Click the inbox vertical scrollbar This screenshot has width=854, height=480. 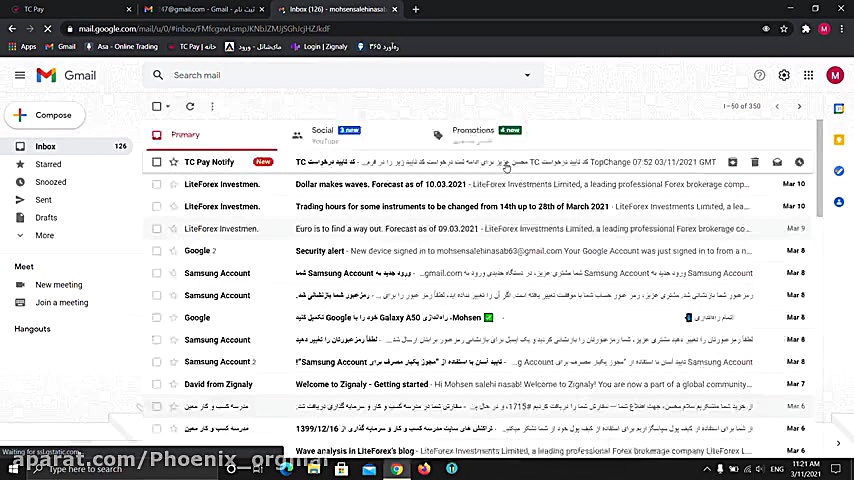tap(820, 168)
